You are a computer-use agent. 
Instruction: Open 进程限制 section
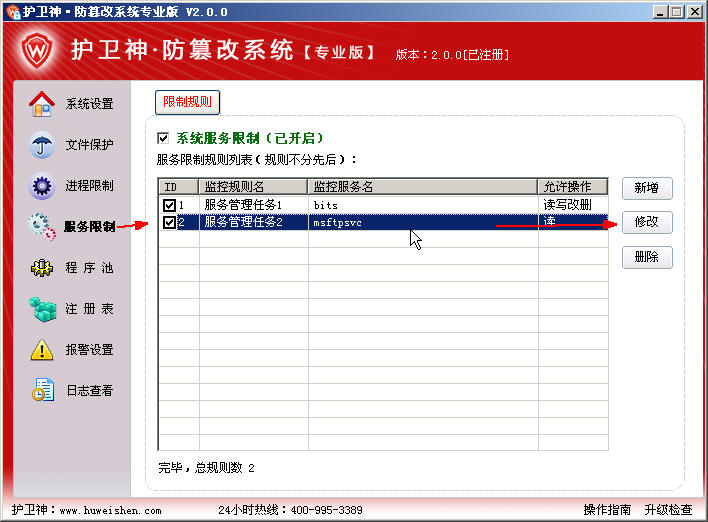point(89,186)
